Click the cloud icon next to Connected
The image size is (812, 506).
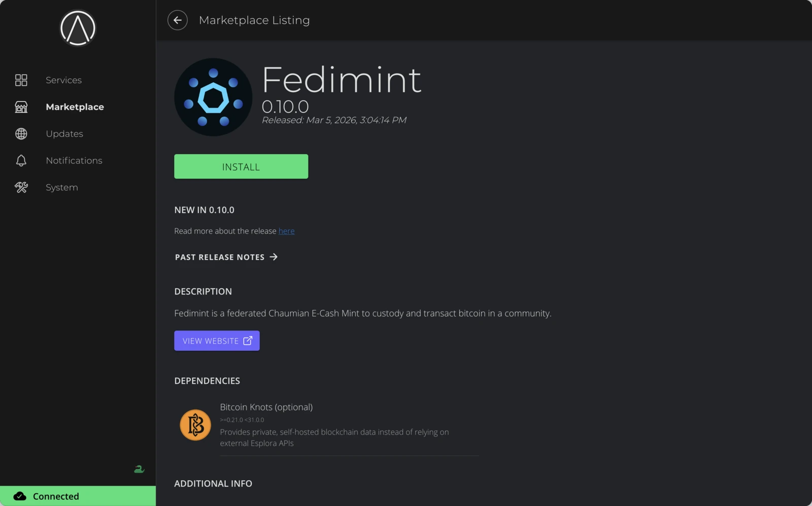[19, 496]
